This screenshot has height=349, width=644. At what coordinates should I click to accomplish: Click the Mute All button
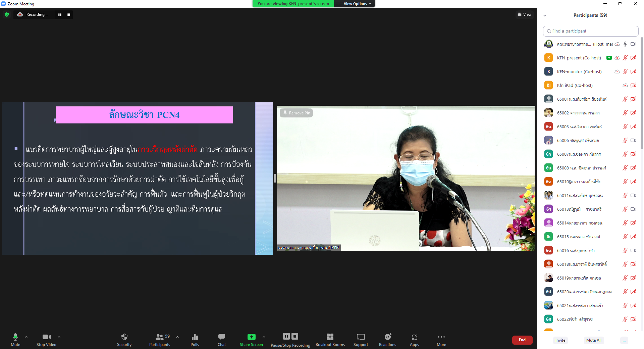(594, 340)
